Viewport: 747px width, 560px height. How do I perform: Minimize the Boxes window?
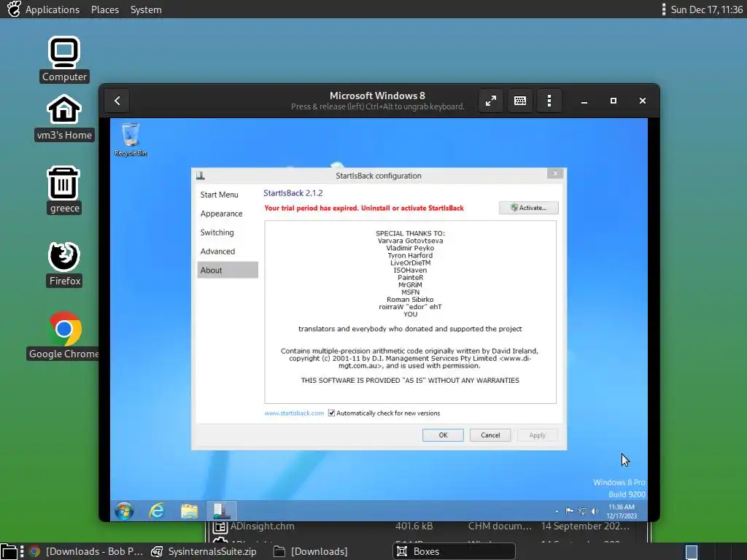pos(584,101)
